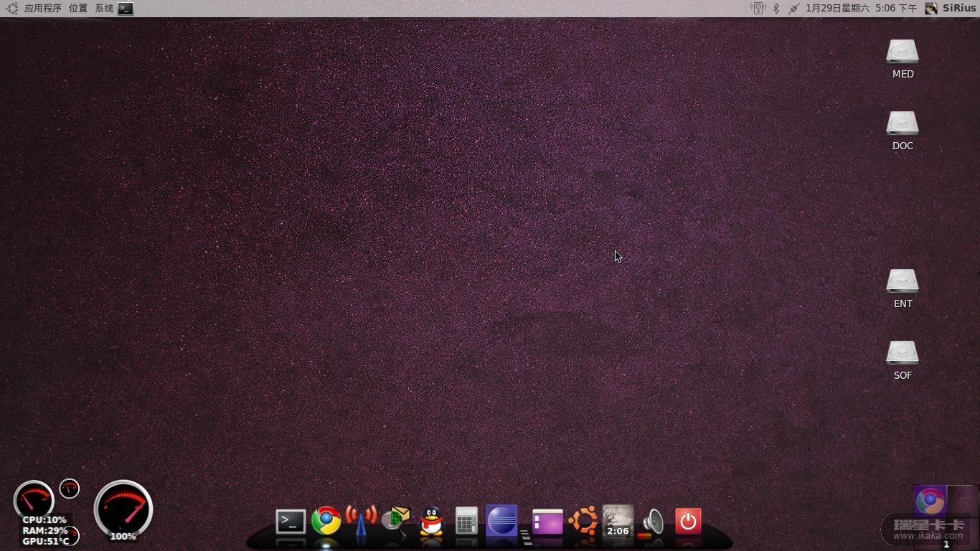This screenshot has width=980, height=551.
Task: Click the RAM:29% readout
Action: (44, 531)
